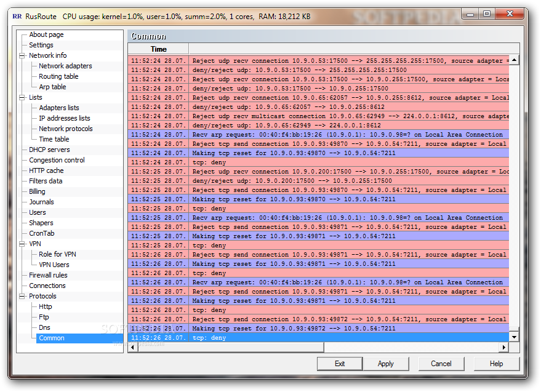Collapse the Protocols tree node

coord(22,297)
